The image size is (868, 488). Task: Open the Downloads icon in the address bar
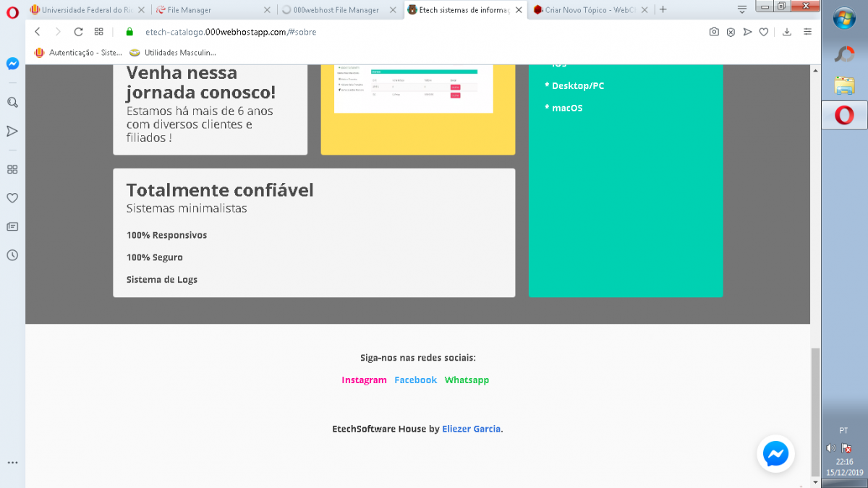coord(787,32)
